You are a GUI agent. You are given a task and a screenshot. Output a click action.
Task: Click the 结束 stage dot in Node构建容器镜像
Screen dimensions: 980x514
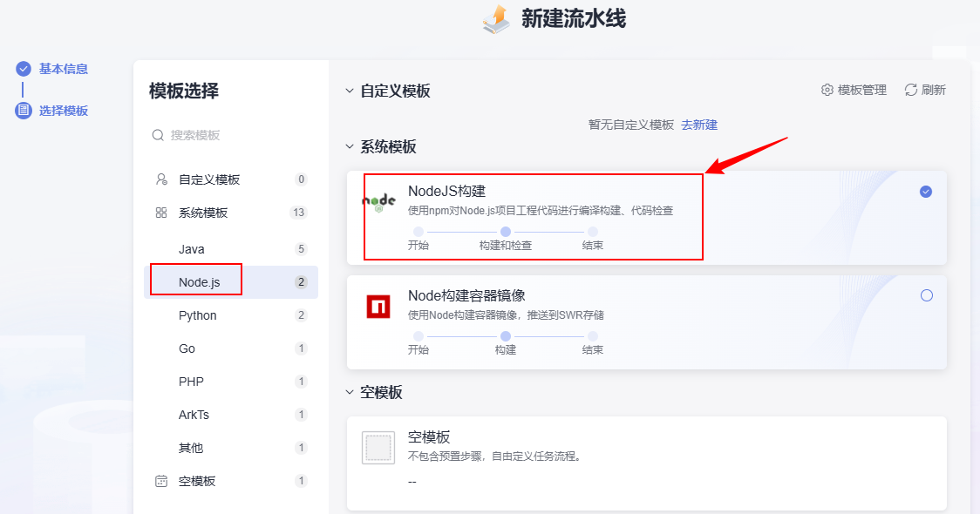[593, 336]
